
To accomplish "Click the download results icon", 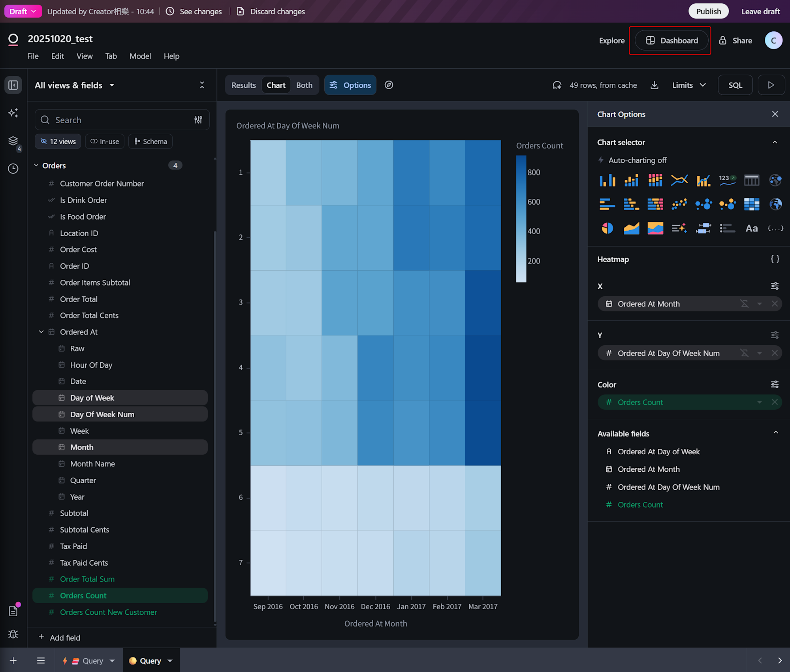I will [x=655, y=85].
